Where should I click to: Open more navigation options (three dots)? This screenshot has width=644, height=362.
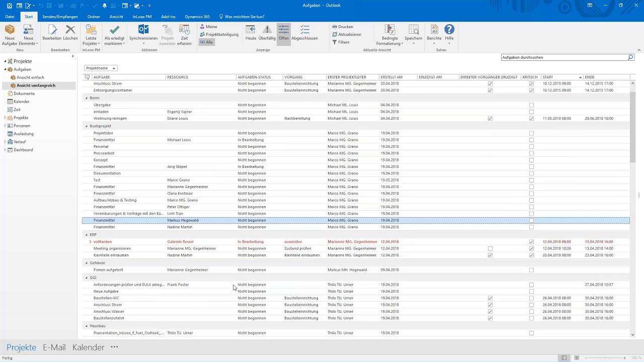coord(114,347)
